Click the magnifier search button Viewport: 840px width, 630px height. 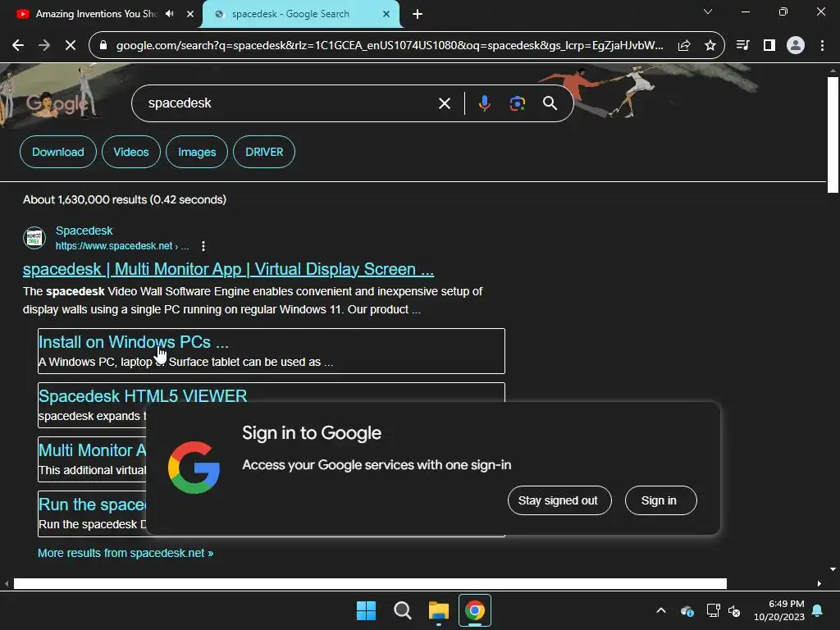pos(550,103)
